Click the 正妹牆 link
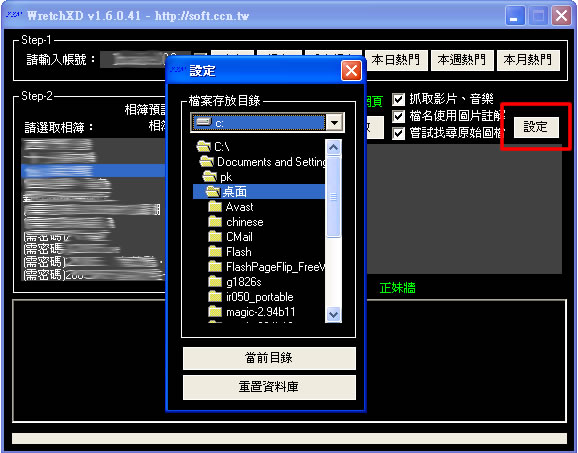The height and width of the screenshot is (453, 578). point(397,288)
